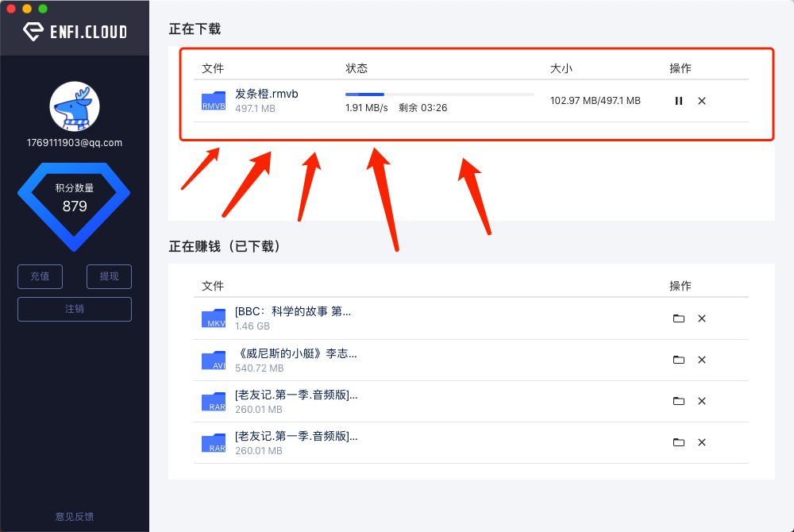Screen dimensions: 794x532
Task: Click the ENFI.CLOUD logo
Action: pyautogui.click(x=75, y=32)
